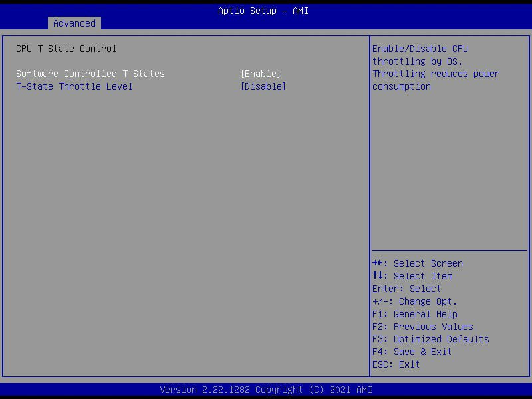Change the [Disable] value for T-State Throttle Level
532x399 pixels.
click(263, 86)
